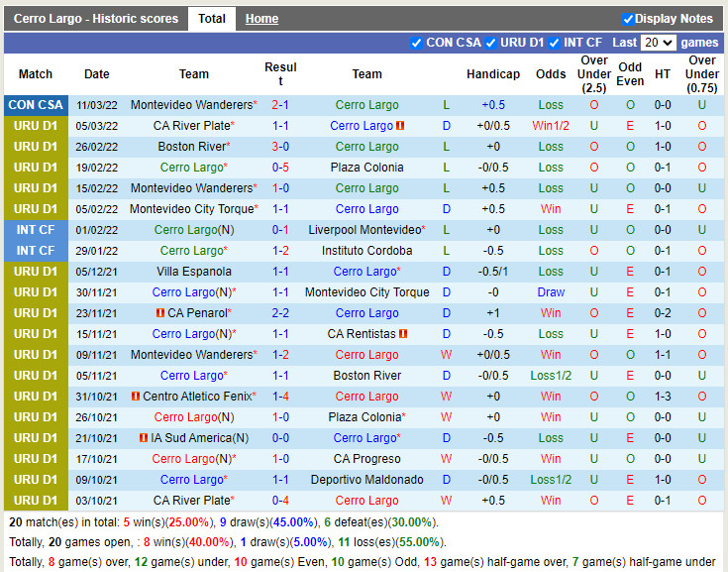Image resolution: width=728 pixels, height=572 pixels.
Task: Open Montevideo Wanderers team in 11/03/22 row
Action: (x=191, y=105)
